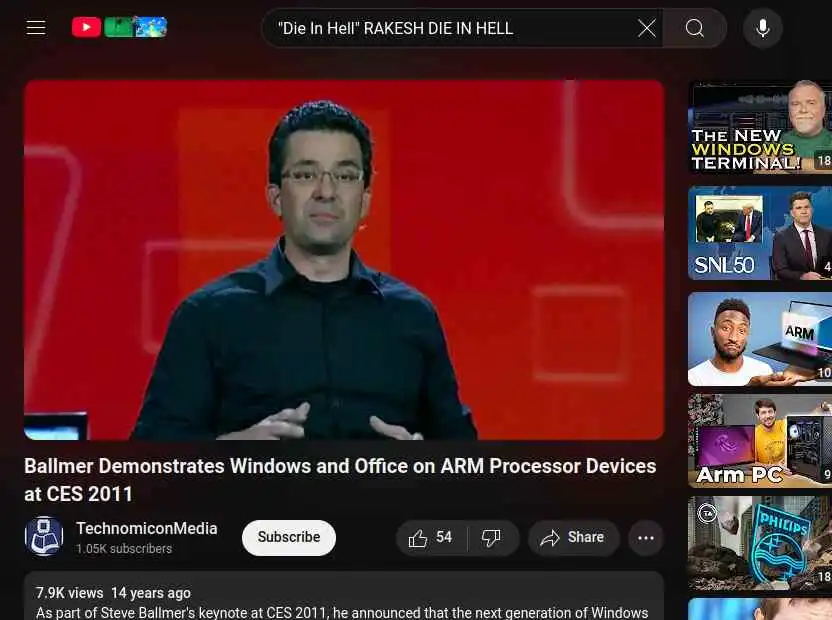Click the main video player

coord(344,260)
